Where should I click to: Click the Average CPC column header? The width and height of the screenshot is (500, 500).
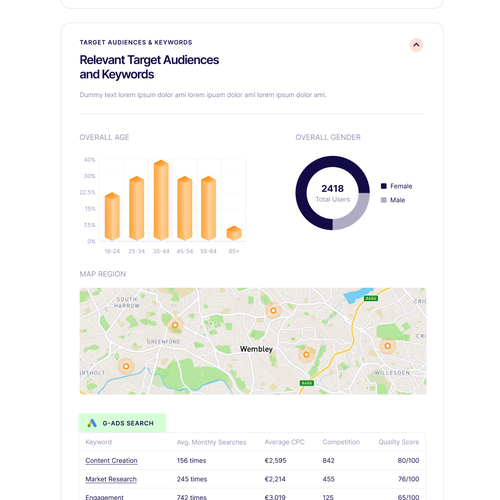coord(284,442)
